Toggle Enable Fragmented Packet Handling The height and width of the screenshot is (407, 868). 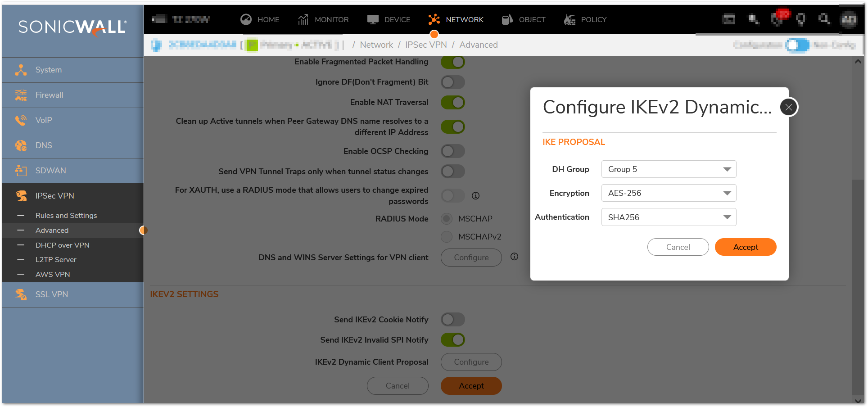coord(453,62)
